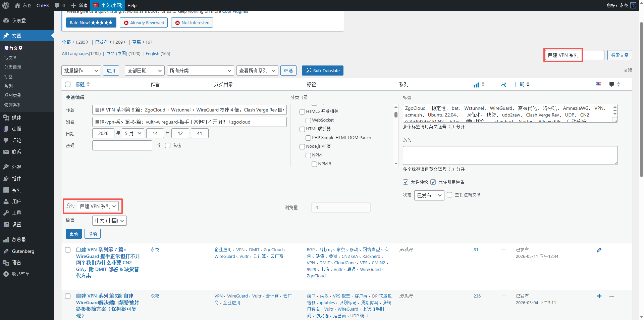Click user avatar in top-right corner

coord(633,5)
